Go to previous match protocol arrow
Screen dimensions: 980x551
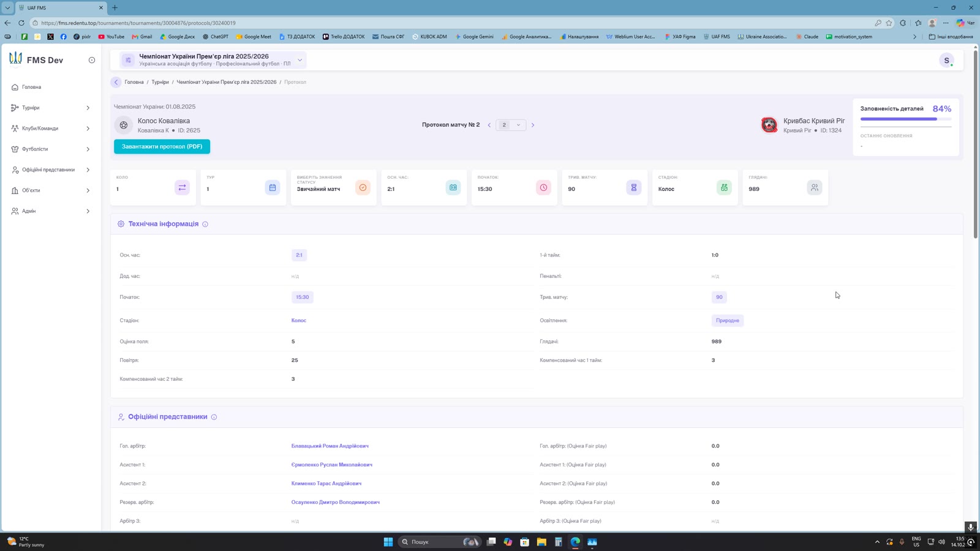[x=489, y=125]
